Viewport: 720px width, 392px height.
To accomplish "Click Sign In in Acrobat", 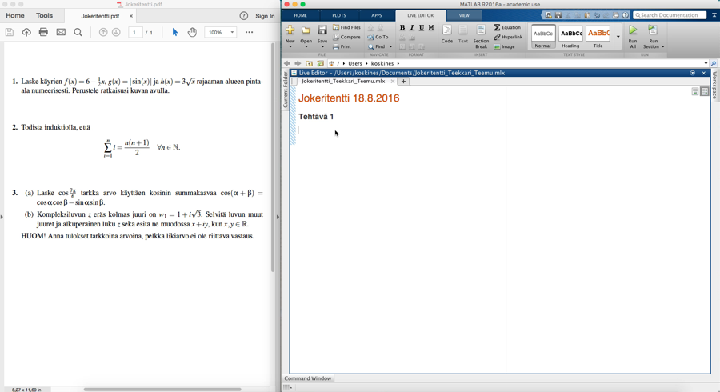I will [x=264, y=16].
